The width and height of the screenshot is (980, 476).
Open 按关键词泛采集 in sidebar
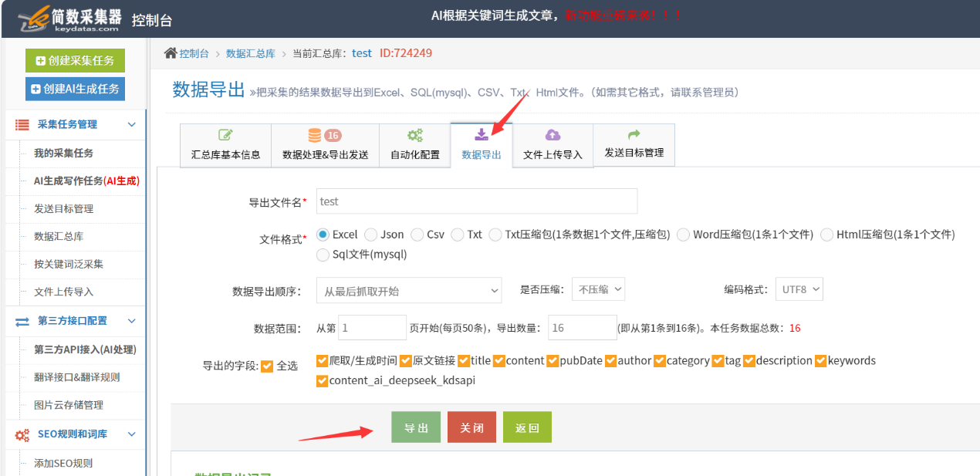click(x=69, y=265)
